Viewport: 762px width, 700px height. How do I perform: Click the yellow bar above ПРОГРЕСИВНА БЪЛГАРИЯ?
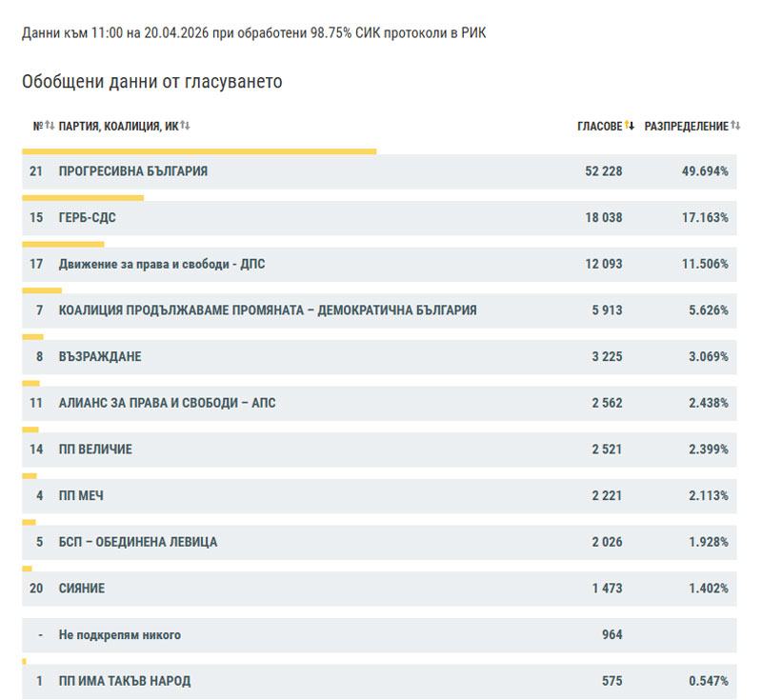point(198,150)
